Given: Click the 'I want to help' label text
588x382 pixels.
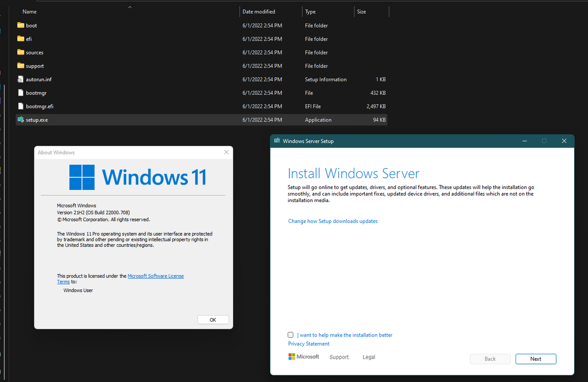Looking at the screenshot, I should click(345, 335).
